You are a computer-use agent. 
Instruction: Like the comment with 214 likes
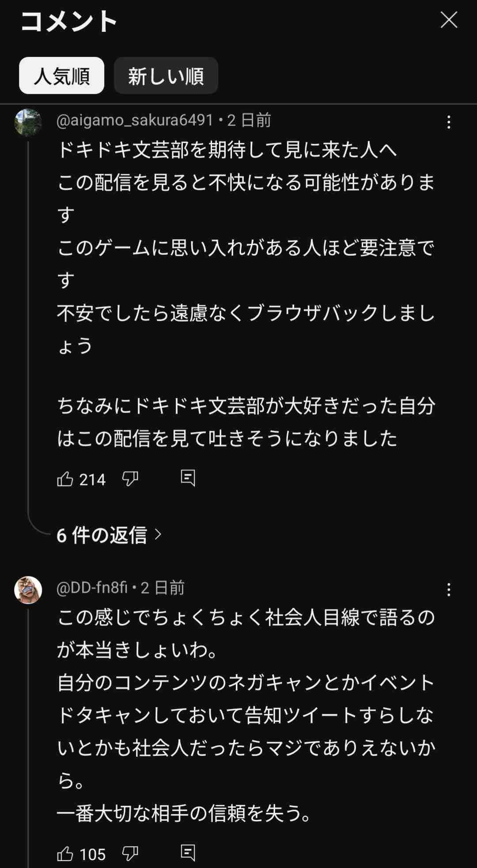[x=65, y=479]
